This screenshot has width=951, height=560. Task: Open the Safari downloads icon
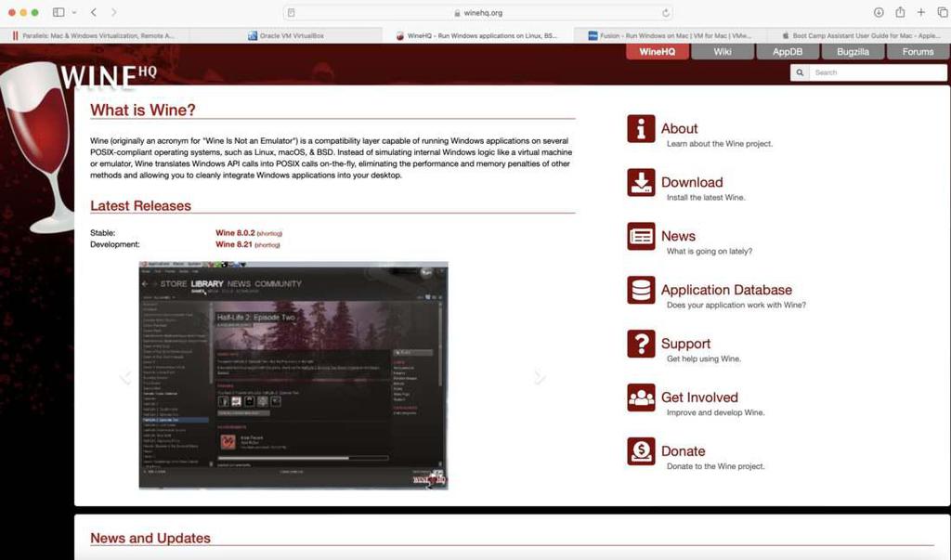tap(879, 12)
